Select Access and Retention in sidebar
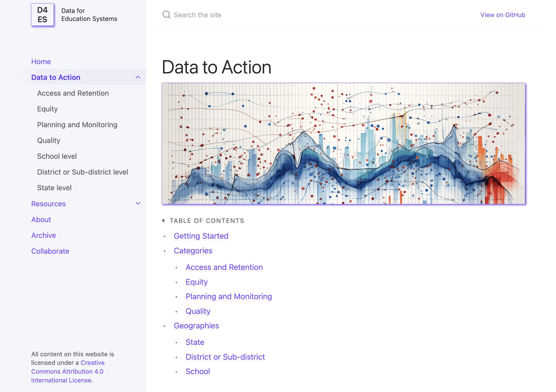Image resolution: width=556 pixels, height=392 pixels. click(x=73, y=93)
